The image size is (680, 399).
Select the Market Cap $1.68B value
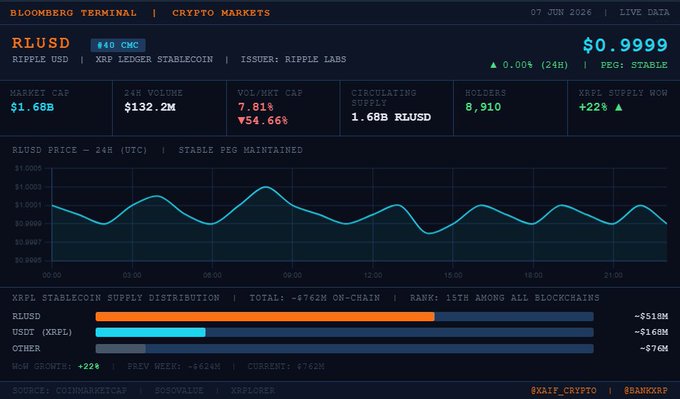pyautogui.click(x=32, y=107)
